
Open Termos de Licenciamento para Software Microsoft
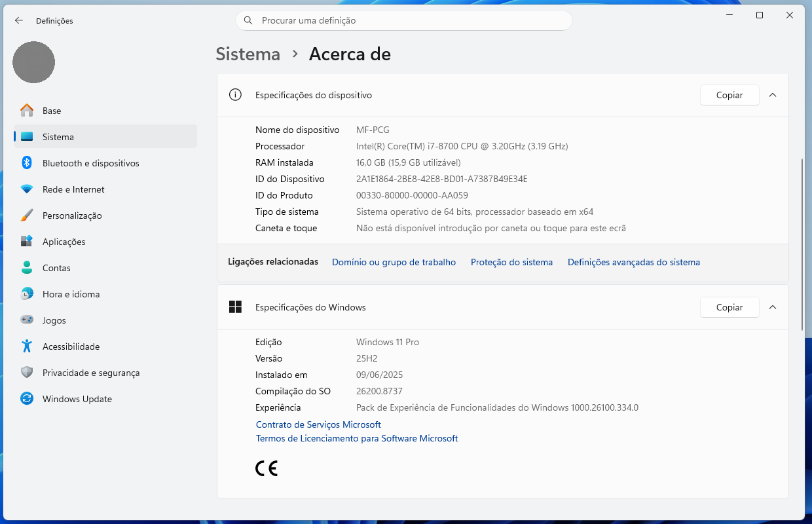tap(357, 438)
